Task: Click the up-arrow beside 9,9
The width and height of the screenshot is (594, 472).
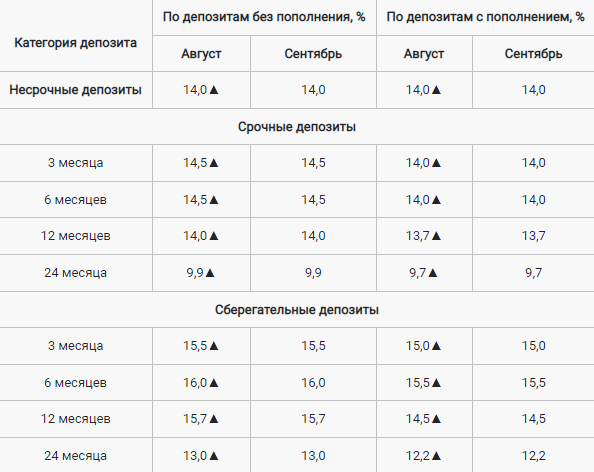Action: tap(210, 273)
